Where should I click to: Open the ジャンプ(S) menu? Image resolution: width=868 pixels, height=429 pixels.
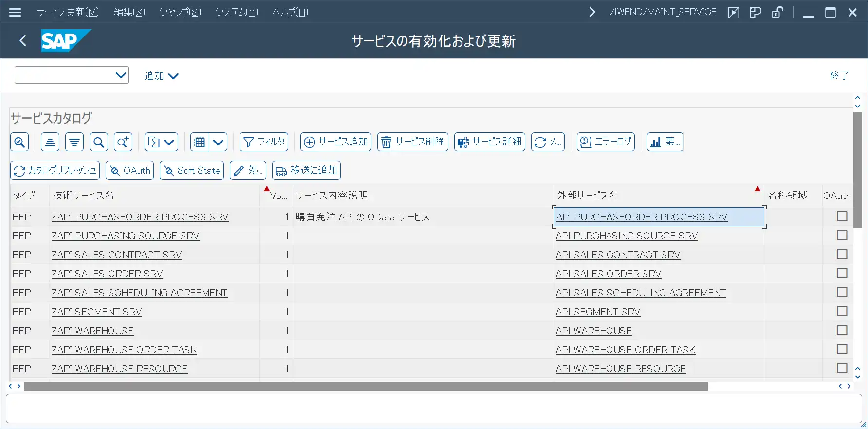180,12
